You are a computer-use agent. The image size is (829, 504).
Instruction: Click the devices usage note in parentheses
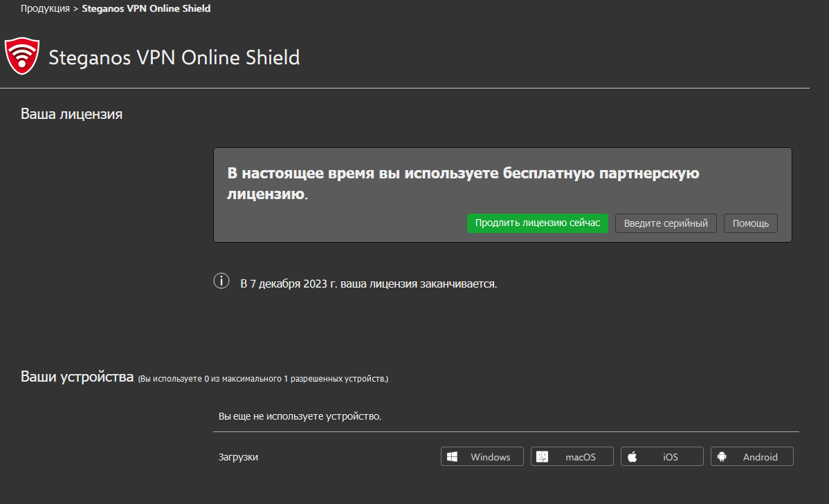coord(263,379)
